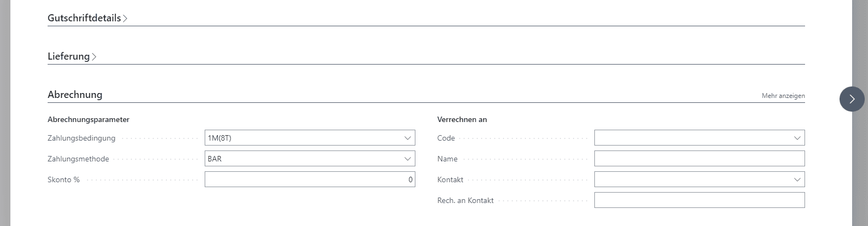This screenshot has width=868, height=226.
Task: Click the chevron beside Gutschriftdetails
Action: (x=125, y=19)
